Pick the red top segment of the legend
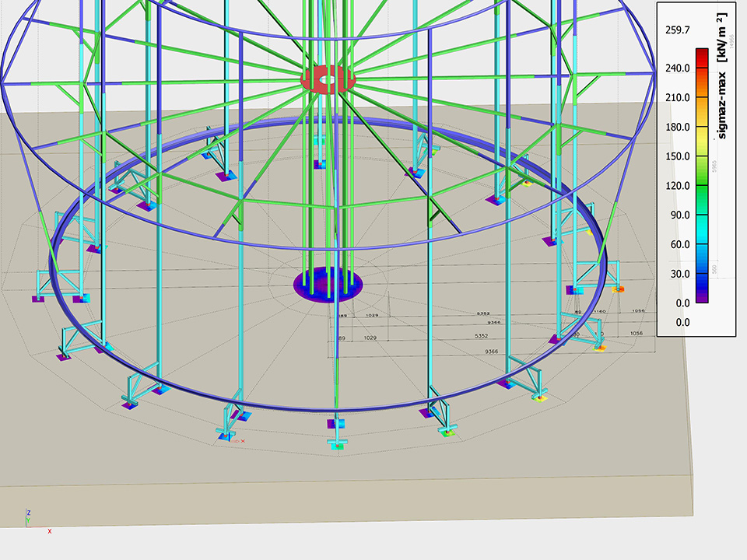 click(x=701, y=57)
